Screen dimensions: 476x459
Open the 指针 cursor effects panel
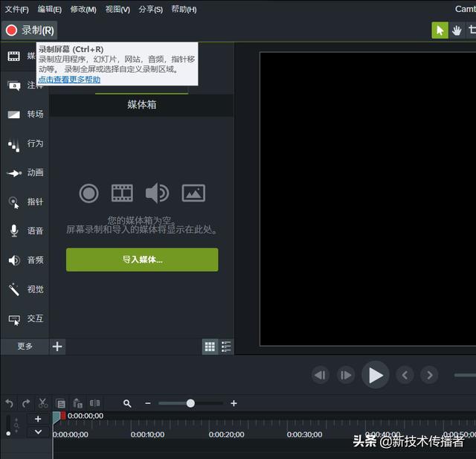pyautogui.click(x=25, y=202)
